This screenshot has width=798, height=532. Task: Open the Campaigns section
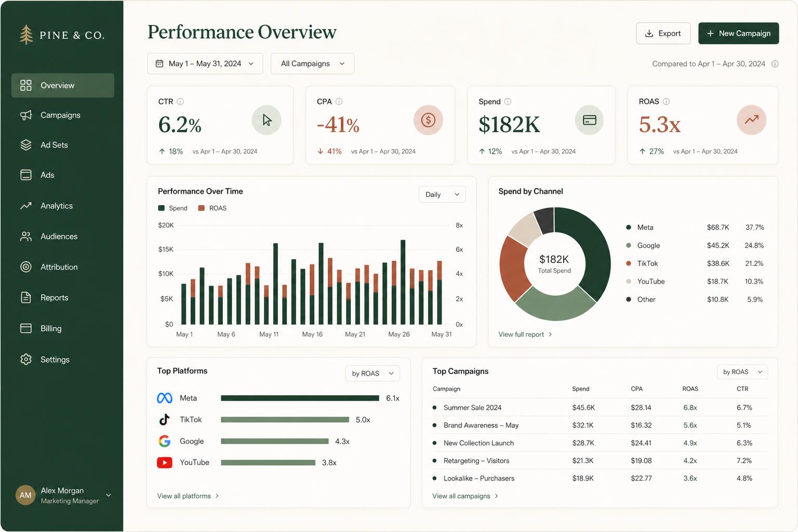tap(63, 115)
